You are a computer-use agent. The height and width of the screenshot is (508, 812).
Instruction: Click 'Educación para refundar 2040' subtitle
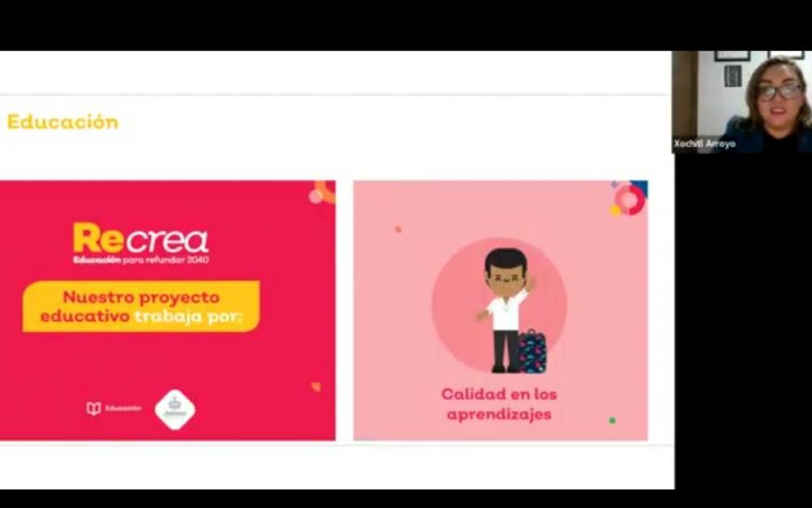coord(140,260)
